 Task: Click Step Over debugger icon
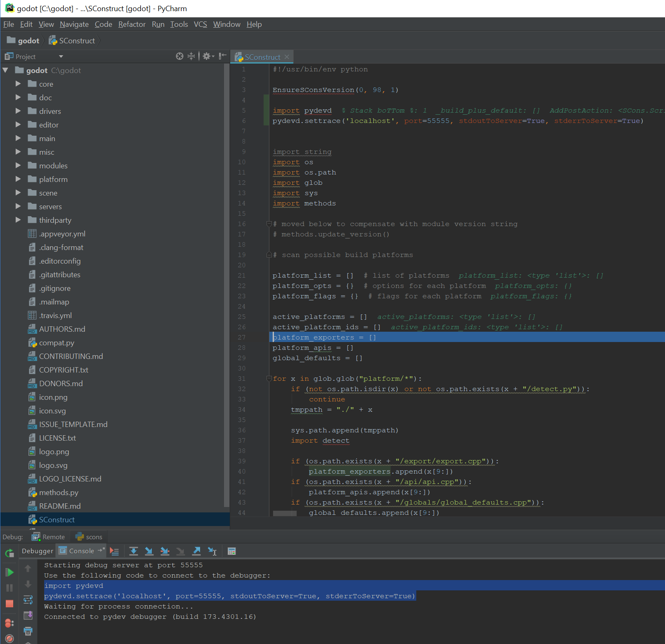pos(133,551)
